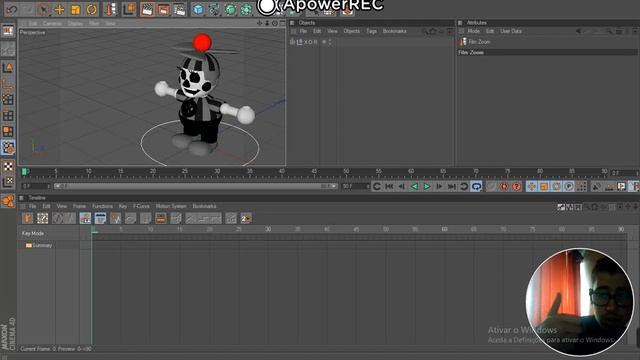The width and height of the screenshot is (640, 360).
Task: Toggle the black-white checker snap icon
Action: [x=8, y=166]
